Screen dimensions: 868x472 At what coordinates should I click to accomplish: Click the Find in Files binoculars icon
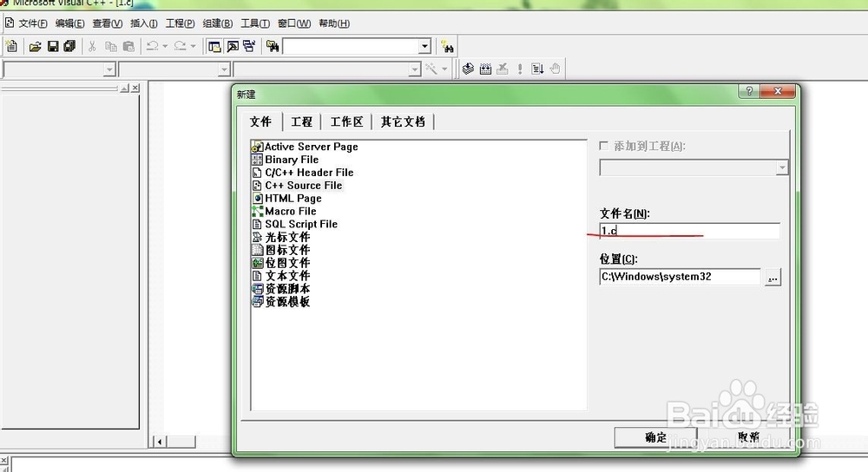(273, 47)
